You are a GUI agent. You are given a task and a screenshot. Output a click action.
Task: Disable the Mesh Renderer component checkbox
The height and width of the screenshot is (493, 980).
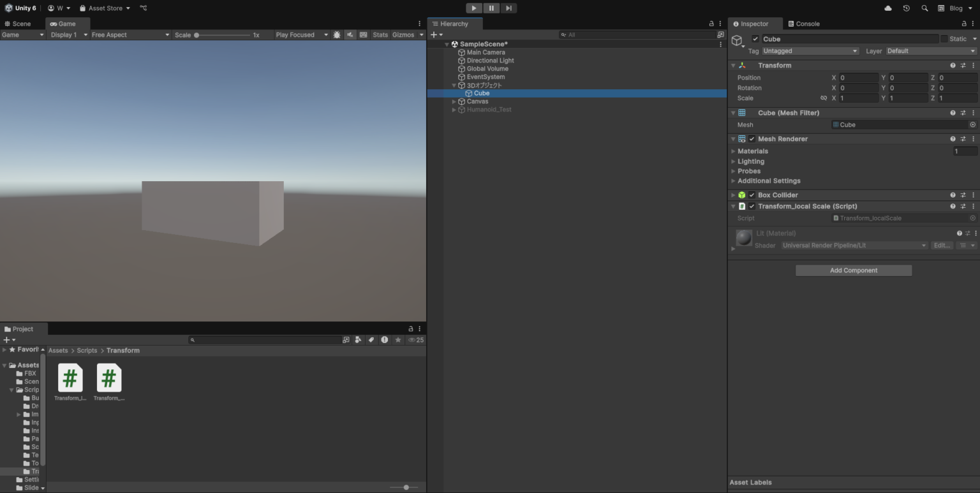(751, 138)
